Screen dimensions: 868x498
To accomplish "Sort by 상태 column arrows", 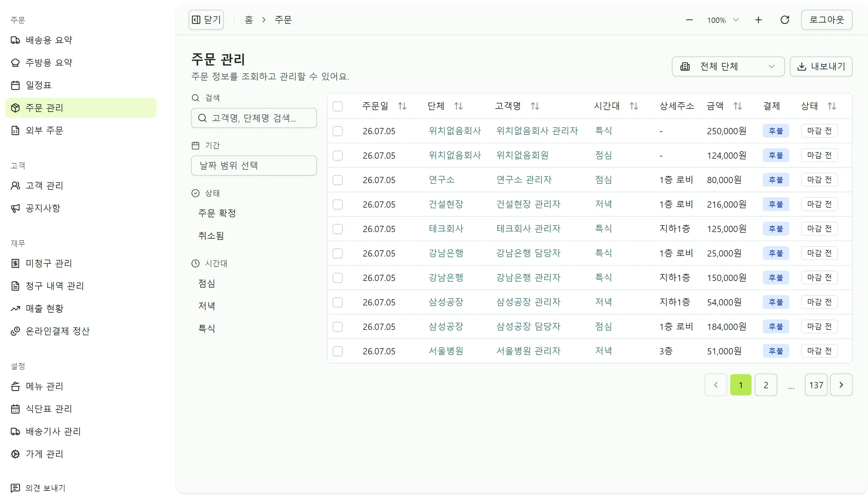I will [x=832, y=106].
